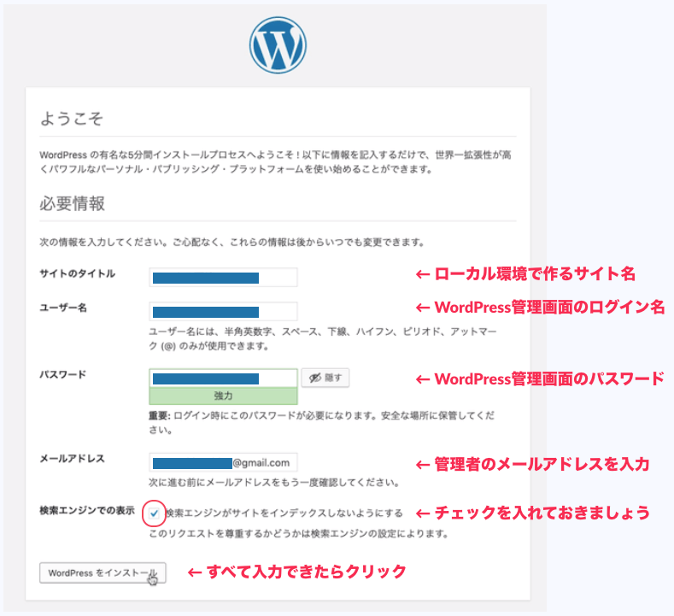Click the パスワード label

tap(62, 374)
